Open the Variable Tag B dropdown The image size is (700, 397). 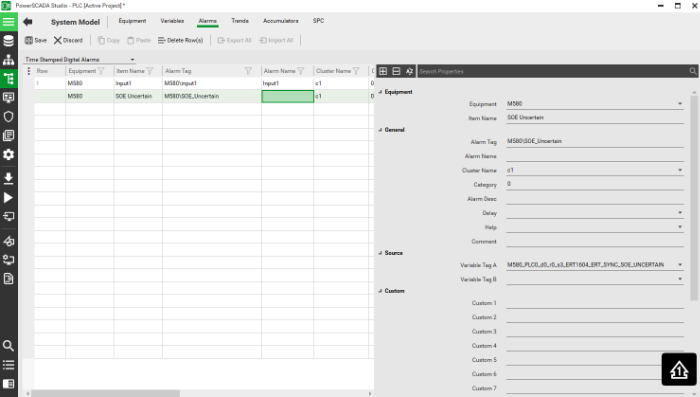[680, 279]
